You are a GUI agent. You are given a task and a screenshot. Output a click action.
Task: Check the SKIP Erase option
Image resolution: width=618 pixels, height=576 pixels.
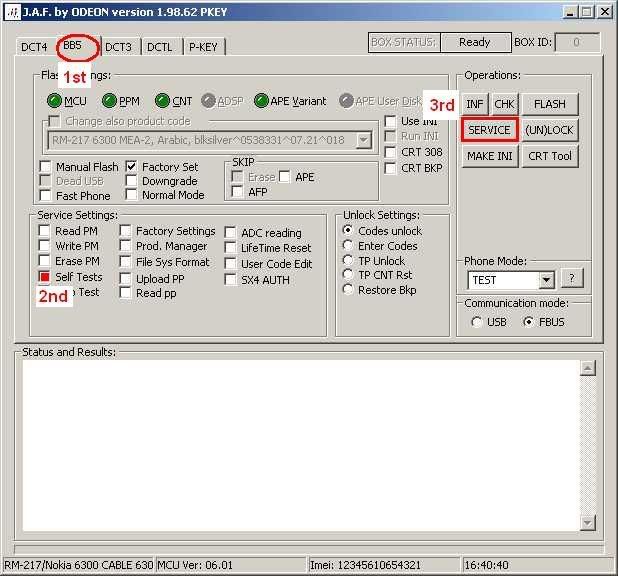(x=237, y=177)
